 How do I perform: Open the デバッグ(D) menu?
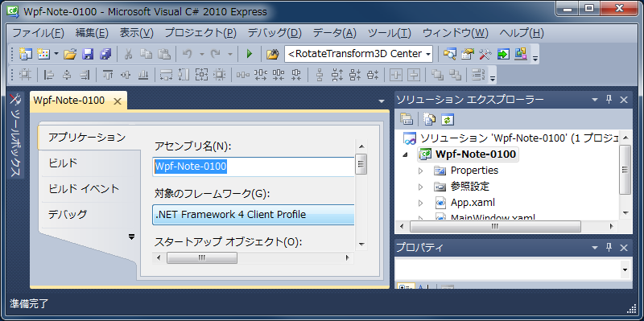click(275, 33)
